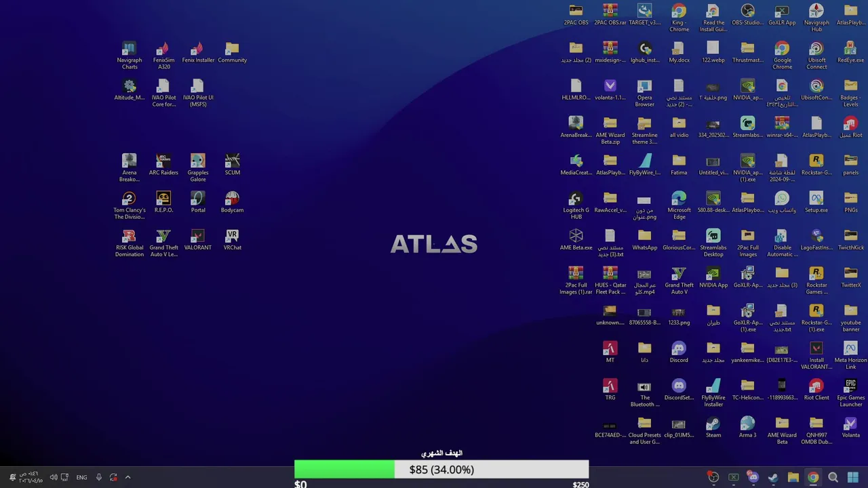Select the IVAO Pilot UI (MSFS) file
868x488 pixels.
(198, 93)
